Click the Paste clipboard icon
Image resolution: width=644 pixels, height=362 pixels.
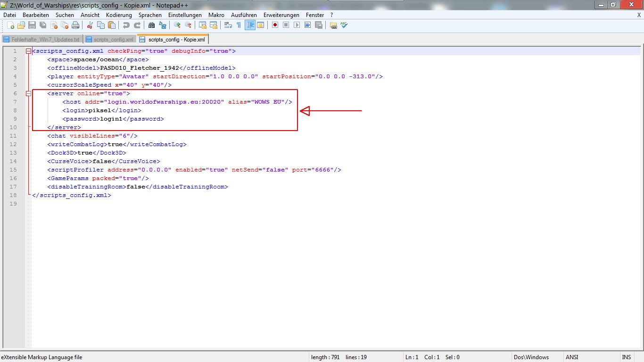click(111, 25)
